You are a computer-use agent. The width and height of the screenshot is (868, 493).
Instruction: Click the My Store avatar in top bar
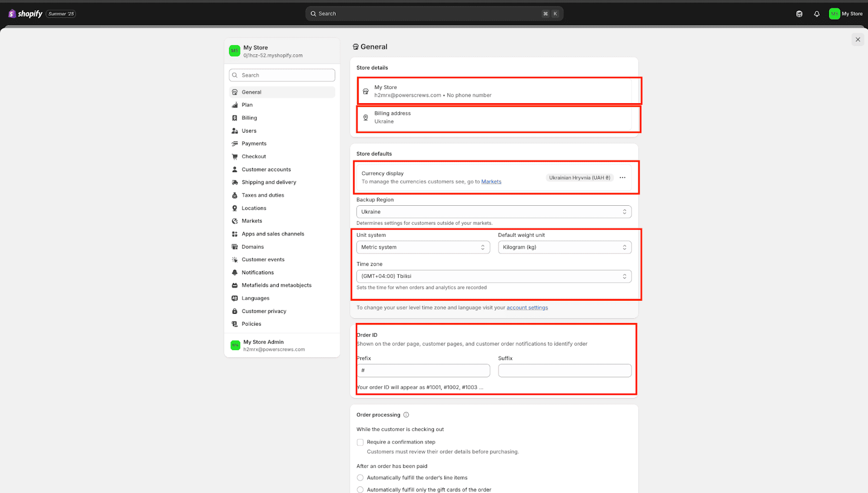point(834,14)
